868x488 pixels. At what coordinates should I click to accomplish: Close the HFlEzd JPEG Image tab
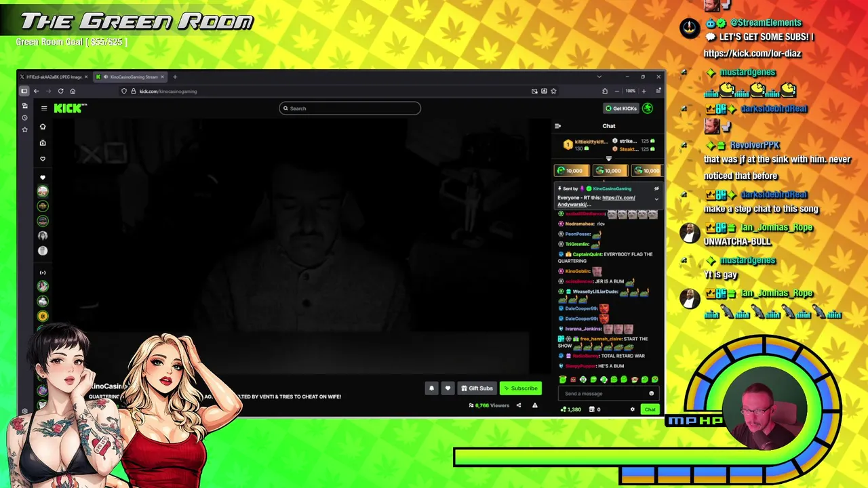tap(87, 77)
